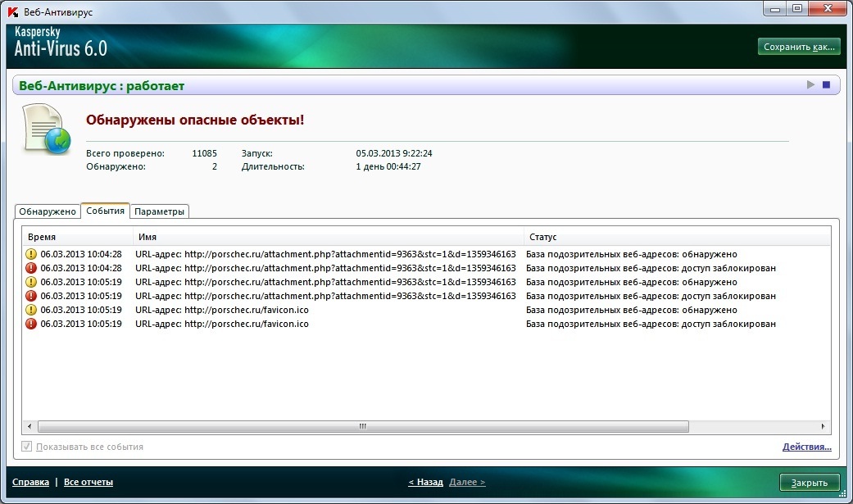Click red alert icon of 10:04:28 'доступ заблокирован' event
Viewport: 853px width, 504px height.
31,268
